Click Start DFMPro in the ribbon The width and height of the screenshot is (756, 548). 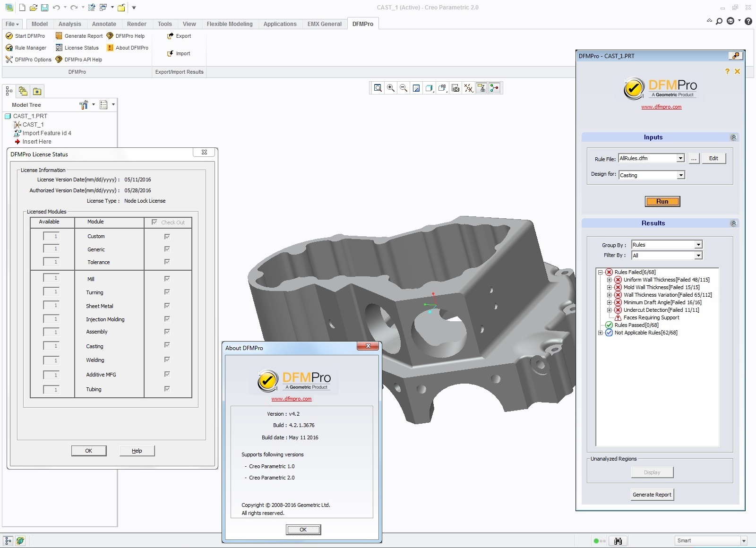pos(25,36)
